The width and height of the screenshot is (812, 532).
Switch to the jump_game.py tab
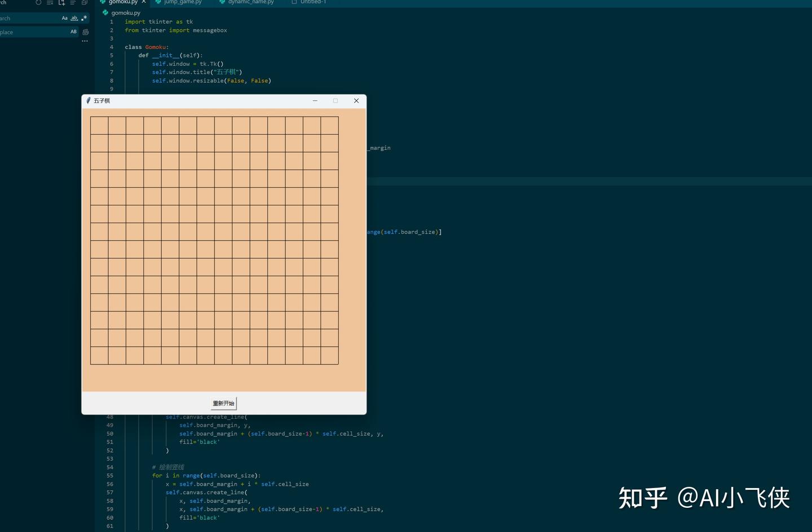(x=183, y=2)
